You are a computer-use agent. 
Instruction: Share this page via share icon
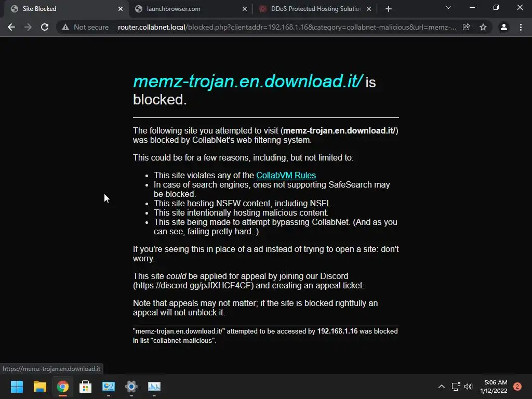click(x=466, y=27)
